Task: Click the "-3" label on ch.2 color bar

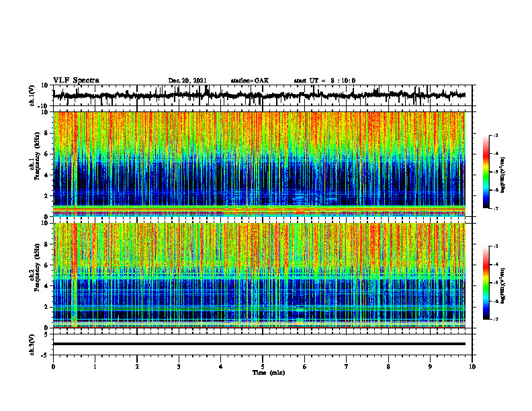Action: click(495, 246)
